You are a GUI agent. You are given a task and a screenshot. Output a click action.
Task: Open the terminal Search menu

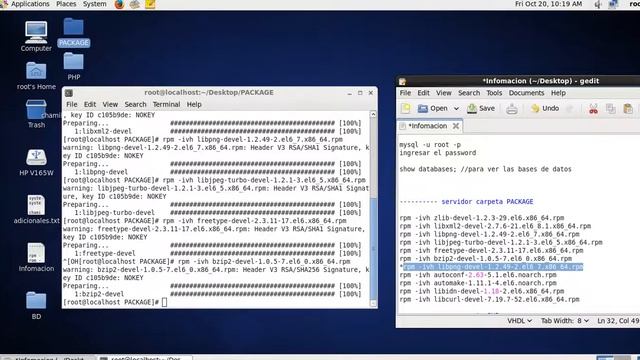135,104
